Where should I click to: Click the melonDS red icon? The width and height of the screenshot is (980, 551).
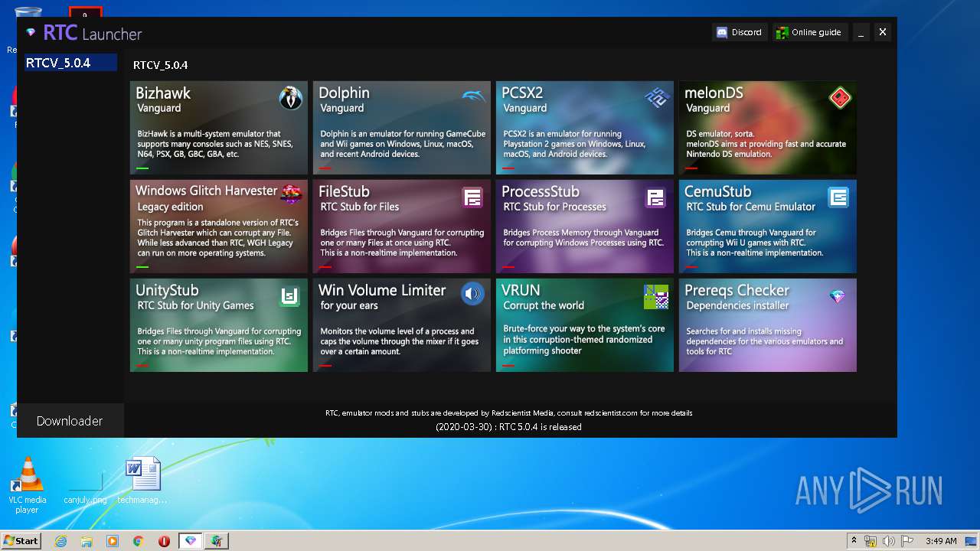point(840,98)
